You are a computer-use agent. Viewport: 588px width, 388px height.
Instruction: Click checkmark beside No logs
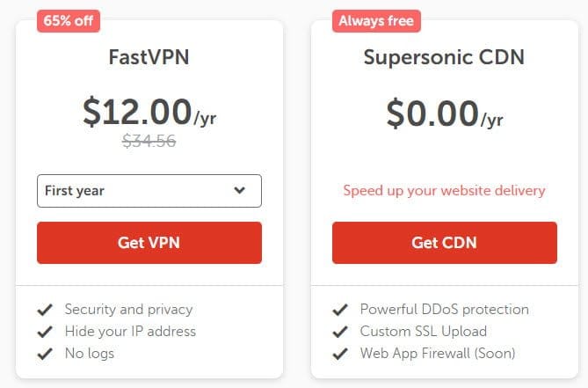tap(44, 354)
